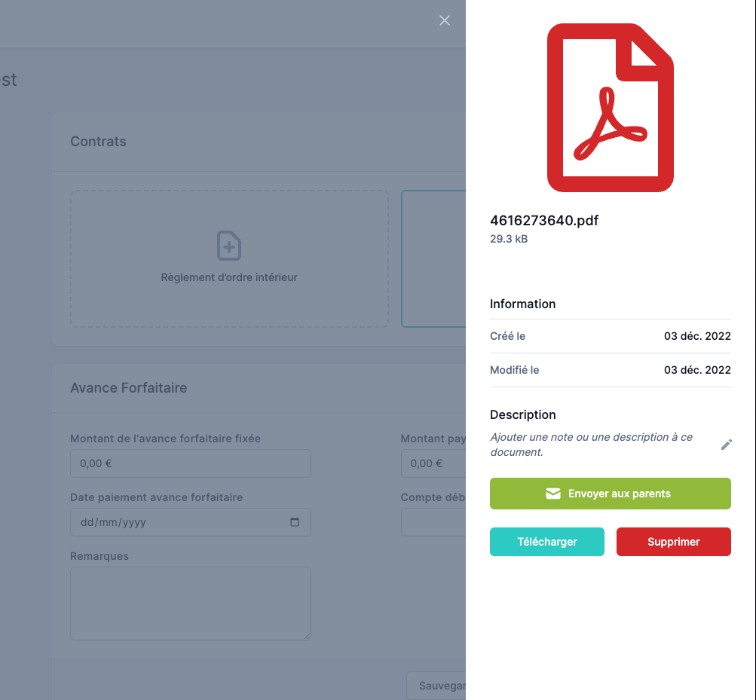Image resolution: width=756 pixels, height=700 pixels.
Task: Click the description placeholder text
Action: (x=591, y=445)
